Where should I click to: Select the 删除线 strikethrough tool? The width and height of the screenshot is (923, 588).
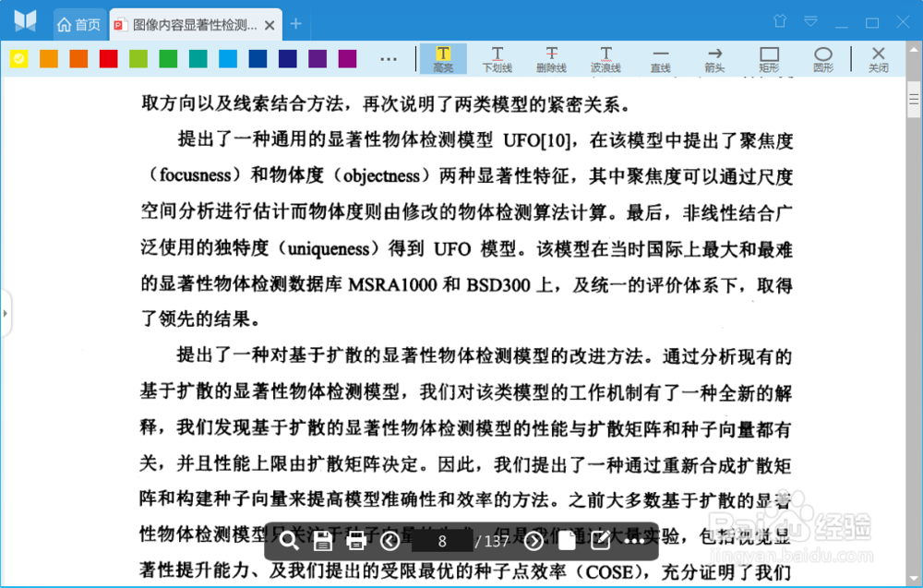click(552, 59)
